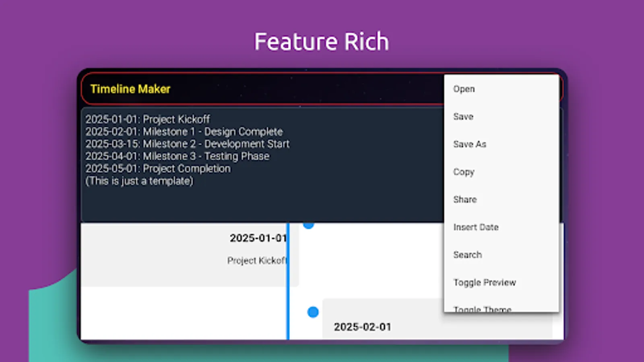
Task: Select the Project Kickoff entry line
Action: coord(147,119)
